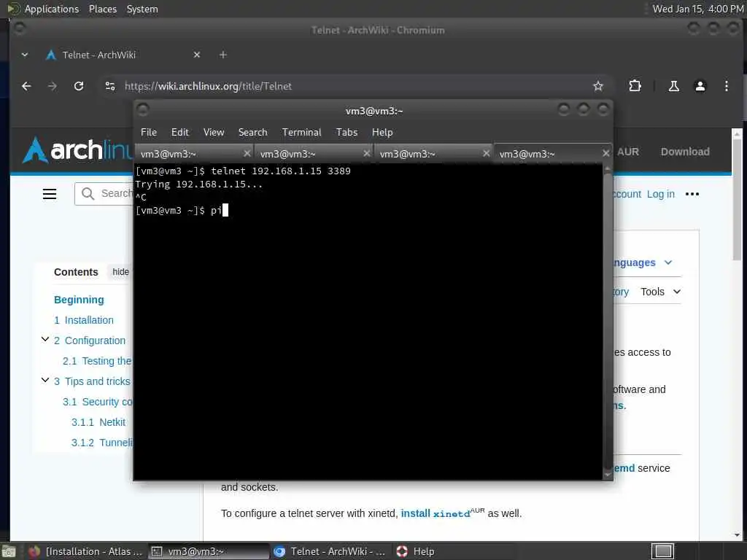Click the Arch Linux logo
The width and height of the screenshot is (747, 560).
(x=76, y=150)
